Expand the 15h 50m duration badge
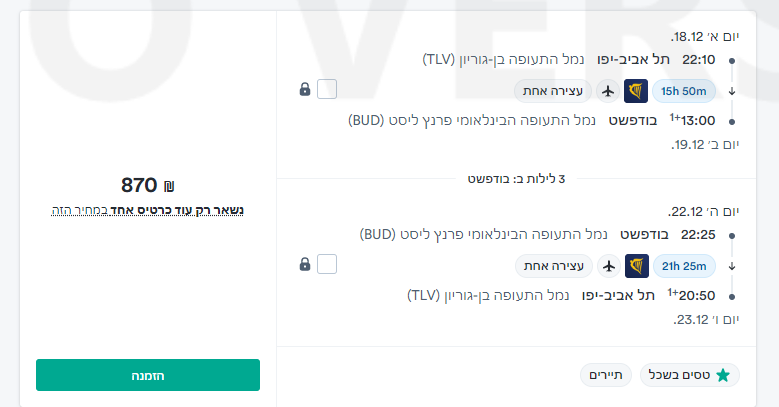 coord(684,92)
